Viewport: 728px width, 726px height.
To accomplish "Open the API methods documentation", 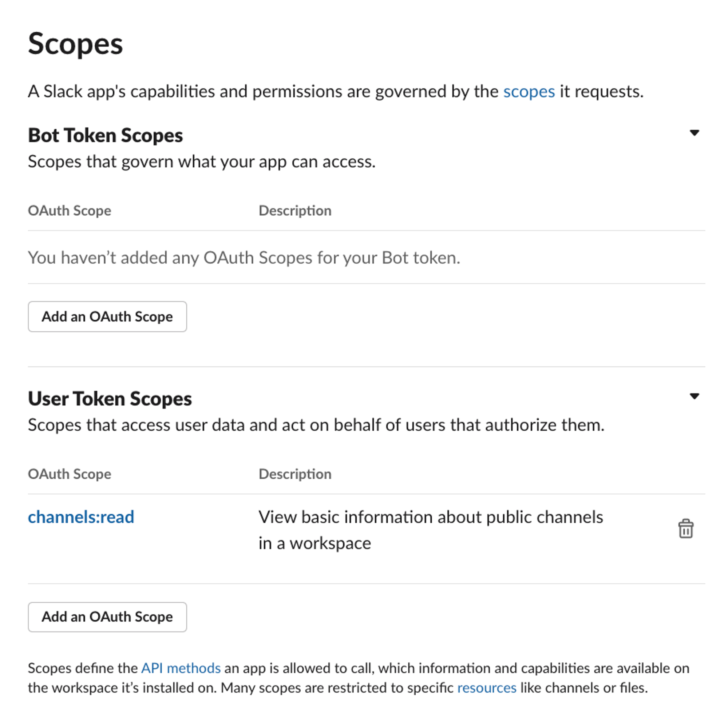I will point(180,668).
